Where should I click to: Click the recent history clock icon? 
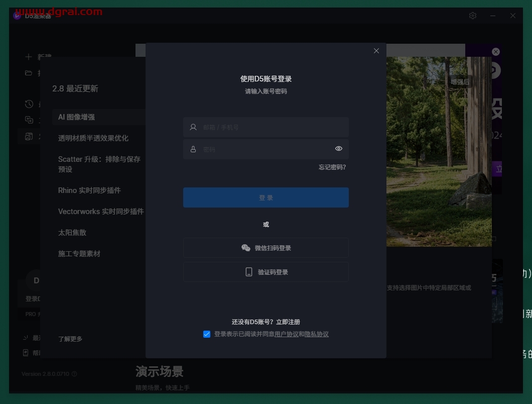(x=29, y=104)
